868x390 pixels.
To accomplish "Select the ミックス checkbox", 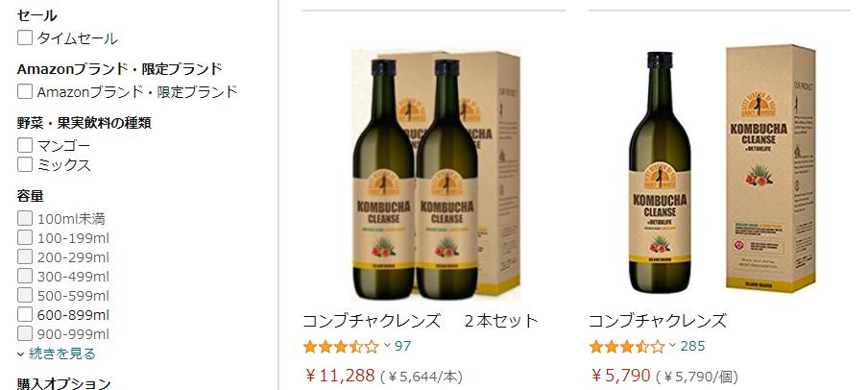I will tap(24, 164).
